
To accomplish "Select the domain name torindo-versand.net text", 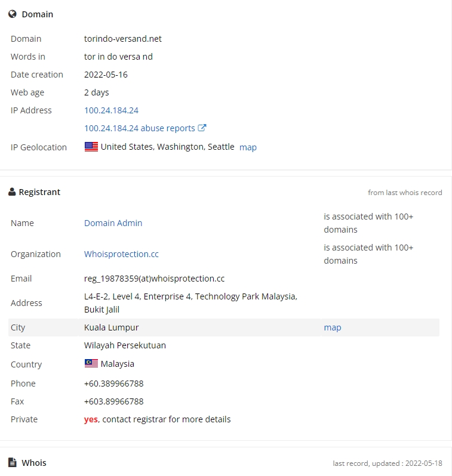I will (x=123, y=39).
